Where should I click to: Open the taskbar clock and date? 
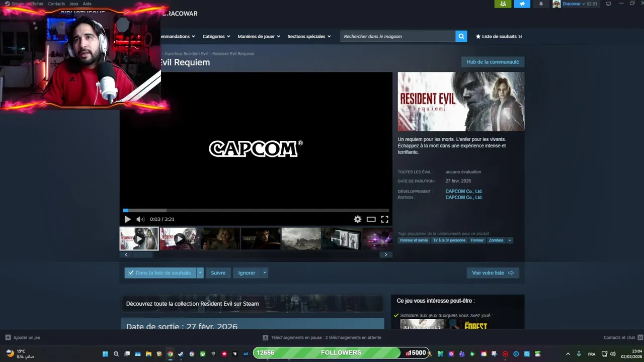[631, 354]
